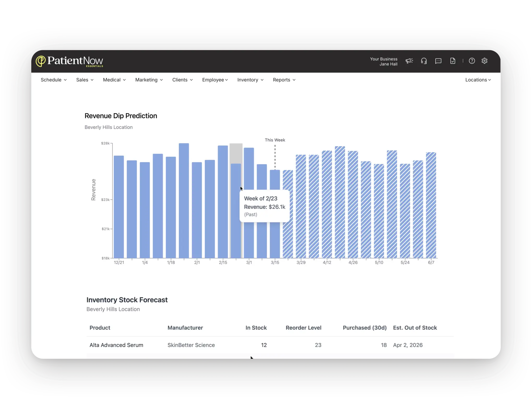The image size is (532, 408).
Task: Select the revenue bar for 1/4
Action: [x=145, y=210]
